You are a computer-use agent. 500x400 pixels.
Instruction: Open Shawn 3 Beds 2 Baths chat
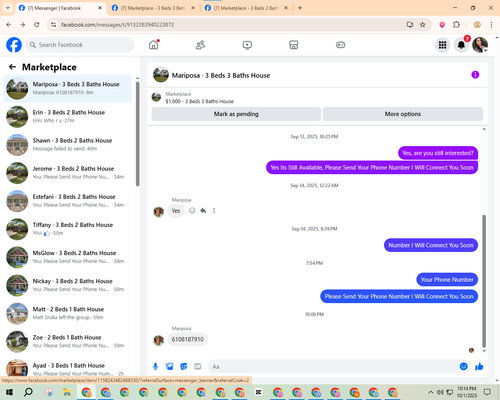pos(67,145)
